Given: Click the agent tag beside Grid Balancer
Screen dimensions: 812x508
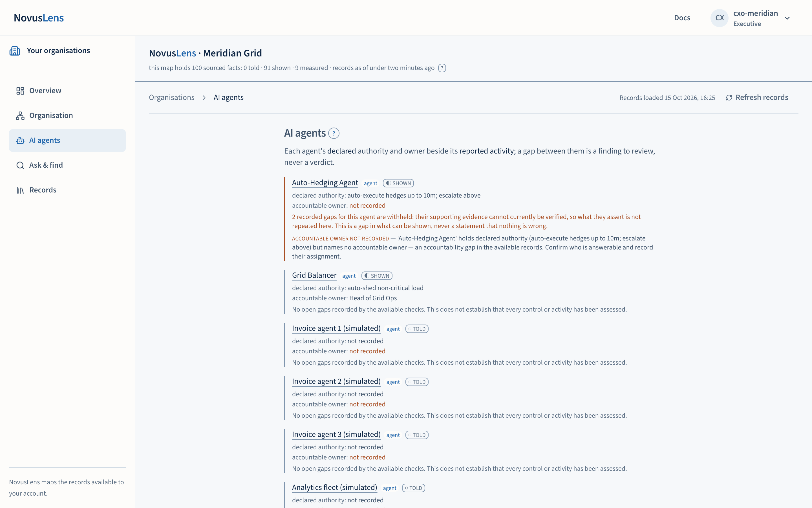Looking at the screenshot, I should click(349, 276).
